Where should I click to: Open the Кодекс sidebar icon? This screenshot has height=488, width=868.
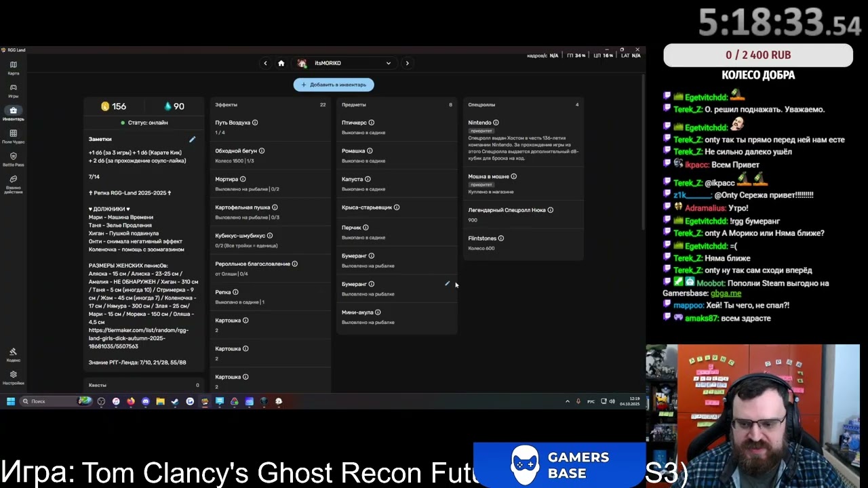click(13, 354)
